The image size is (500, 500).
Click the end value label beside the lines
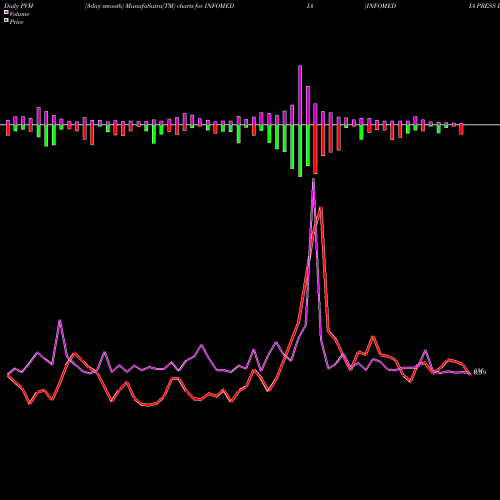tap(480, 372)
